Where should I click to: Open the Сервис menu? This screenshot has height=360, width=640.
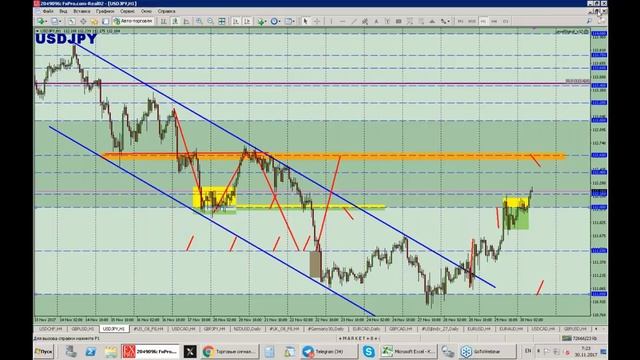127,11
